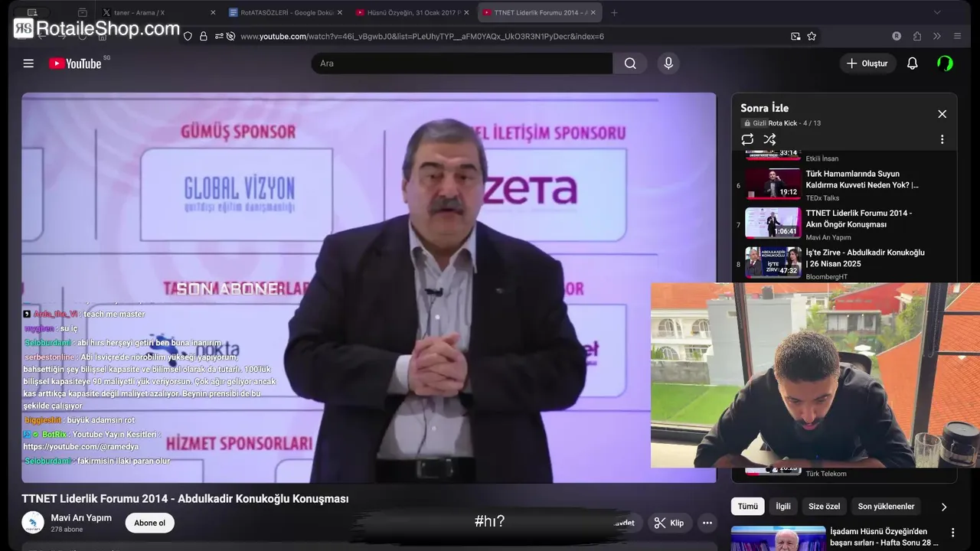Toggle picture-in-picture icon in address bar
This screenshot has width=980, height=551.
[795, 36]
